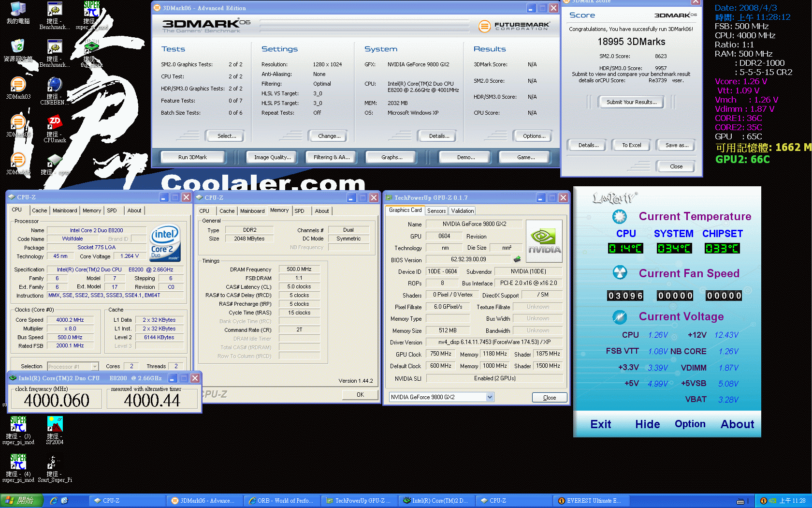
Task: Click the Current Voltage icon
Action: coord(619,317)
